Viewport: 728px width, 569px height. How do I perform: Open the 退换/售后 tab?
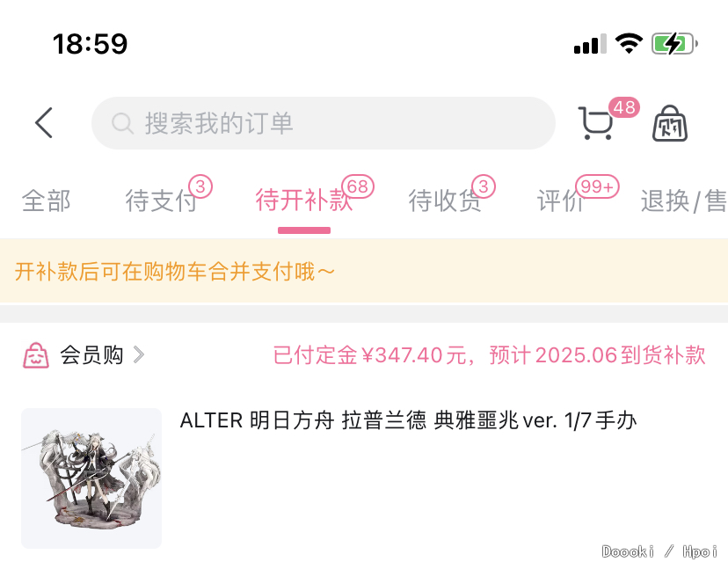coord(684,201)
